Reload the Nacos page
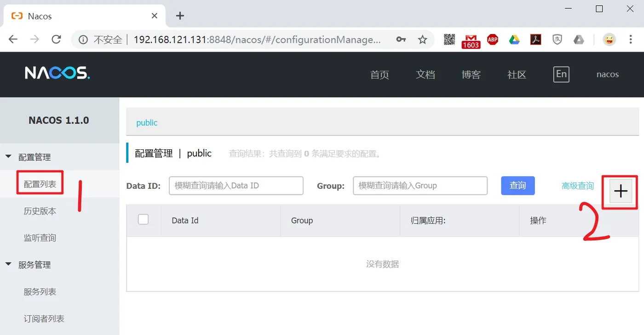Image resolution: width=644 pixels, height=335 pixels. (x=56, y=40)
